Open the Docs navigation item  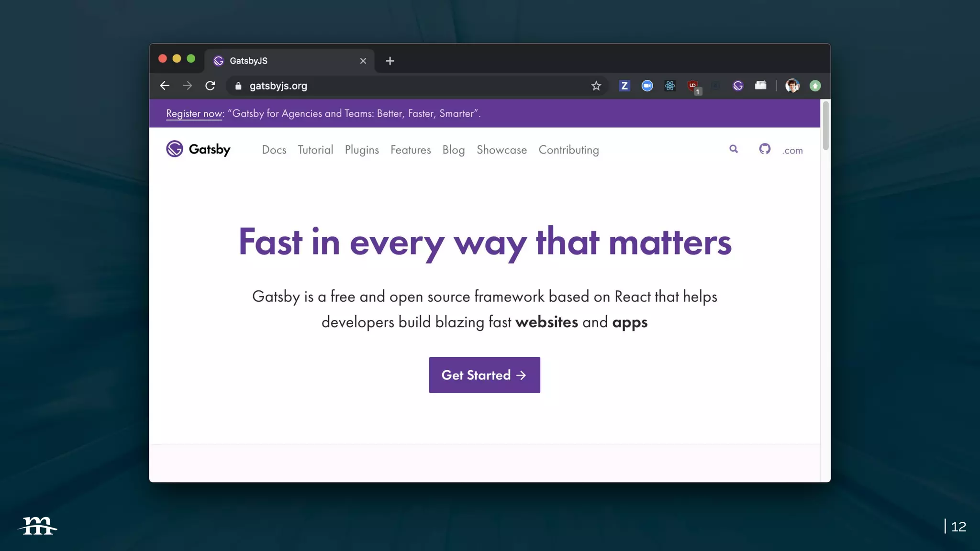[274, 150]
